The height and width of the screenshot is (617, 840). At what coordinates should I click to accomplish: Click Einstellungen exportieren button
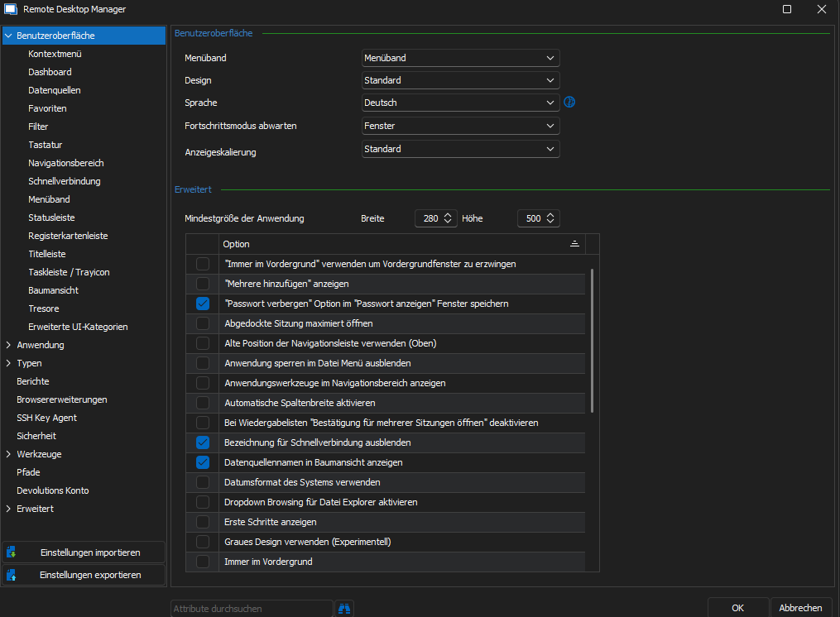(84, 575)
